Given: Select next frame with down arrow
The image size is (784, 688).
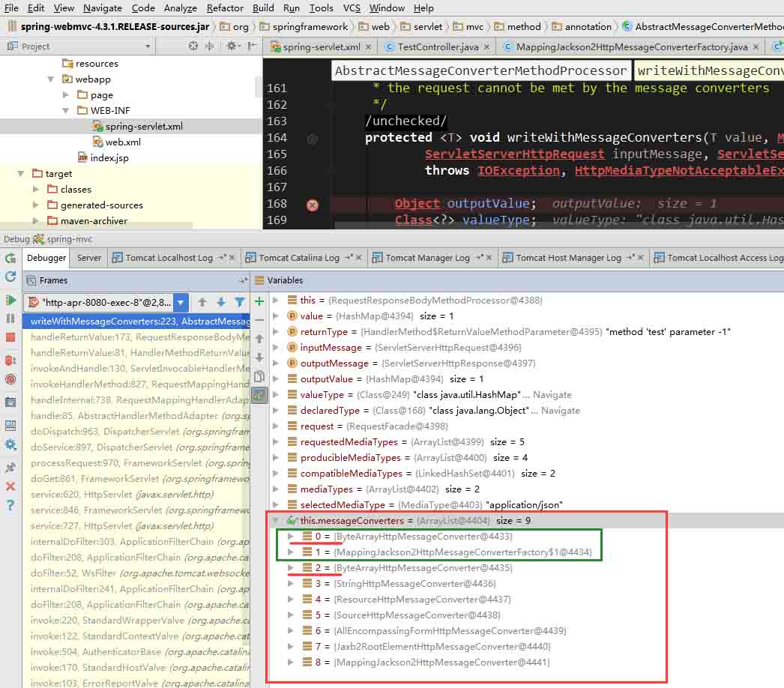Looking at the screenshot, I should point(221,302).
